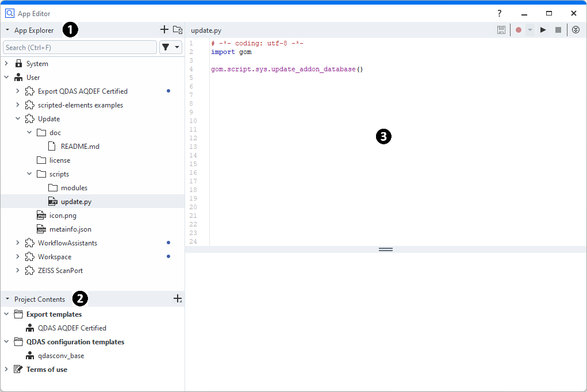
Task: Add new item to Project Contents
Action: (178, 299)
